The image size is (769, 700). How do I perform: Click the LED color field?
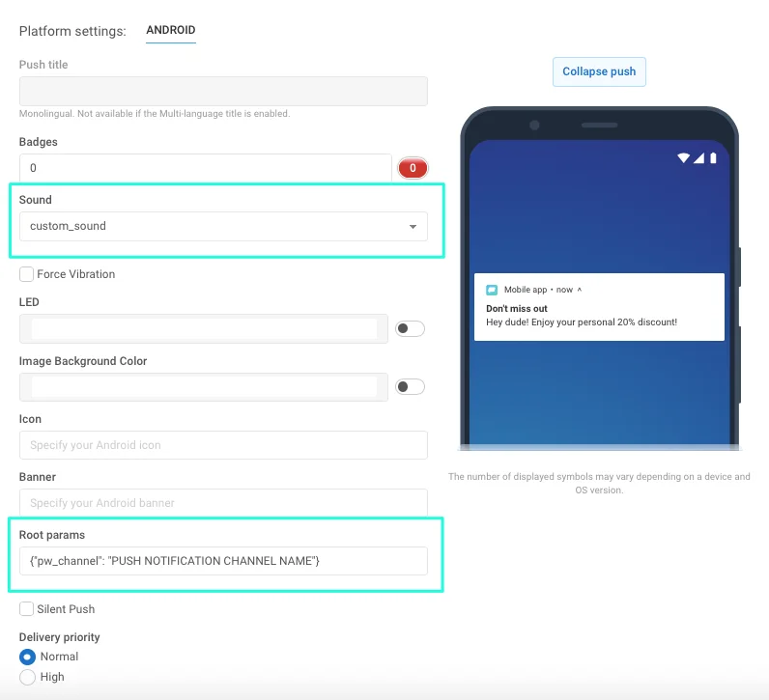204,329
